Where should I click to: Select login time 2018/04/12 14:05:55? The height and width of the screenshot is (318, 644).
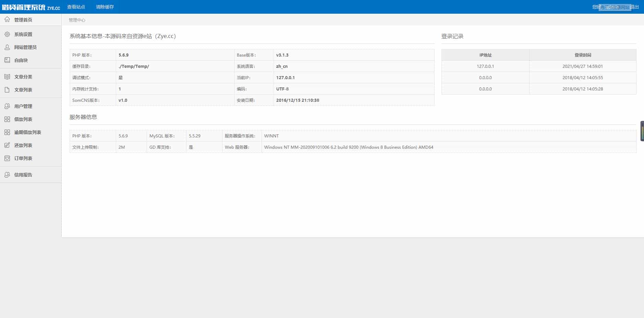click(x=583, y=77)
